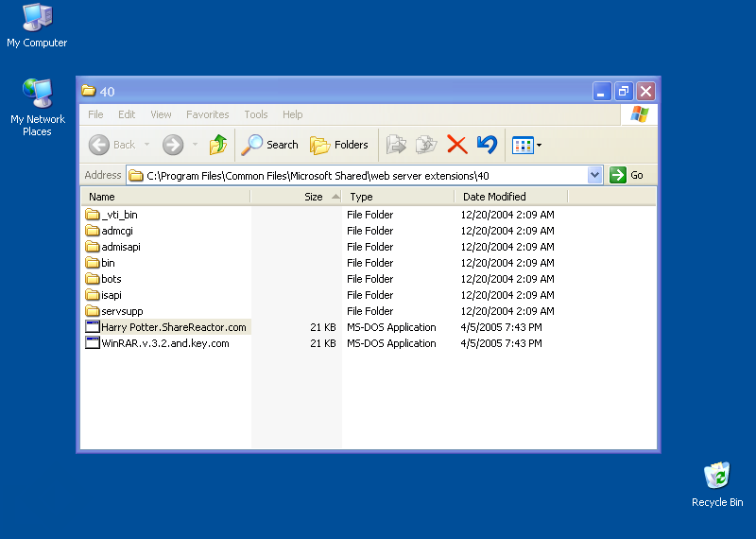Click the 4/5/2005 7:43 PM date of WinRAR file

(x=502, y=343)
